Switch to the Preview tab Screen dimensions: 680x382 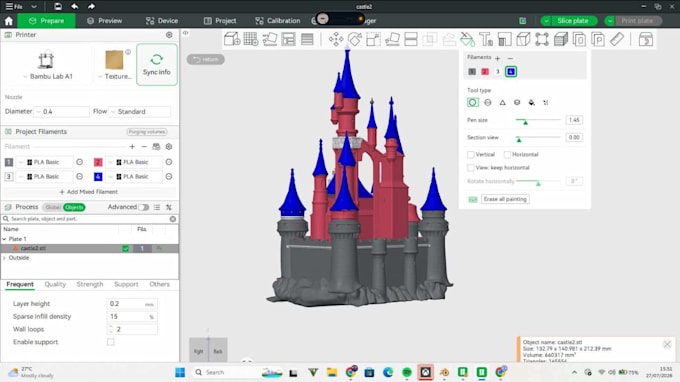point(105,20)
